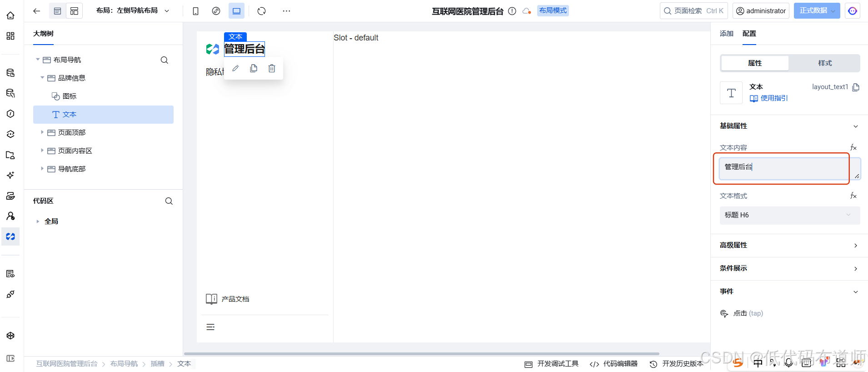Open the layout selector 左侧导航布局 dropdown
Image resolution: width=868 pixels, height=372 pixels.
(133, 10)
